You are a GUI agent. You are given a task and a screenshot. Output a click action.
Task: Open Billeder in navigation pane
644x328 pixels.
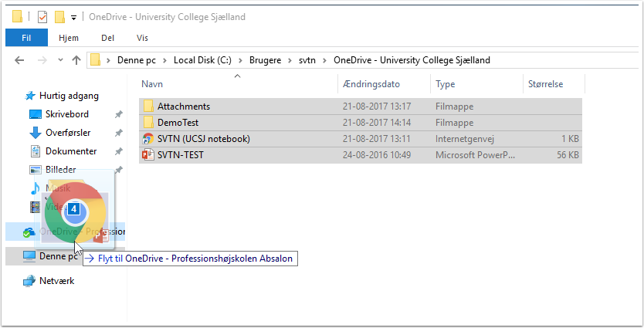tap(60, 170)
